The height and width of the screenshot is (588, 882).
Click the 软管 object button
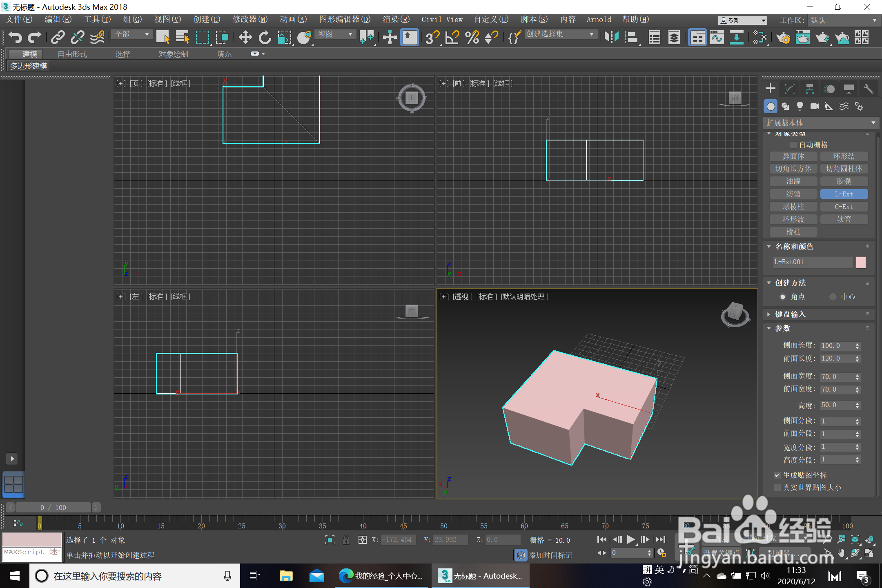point(844,219)
